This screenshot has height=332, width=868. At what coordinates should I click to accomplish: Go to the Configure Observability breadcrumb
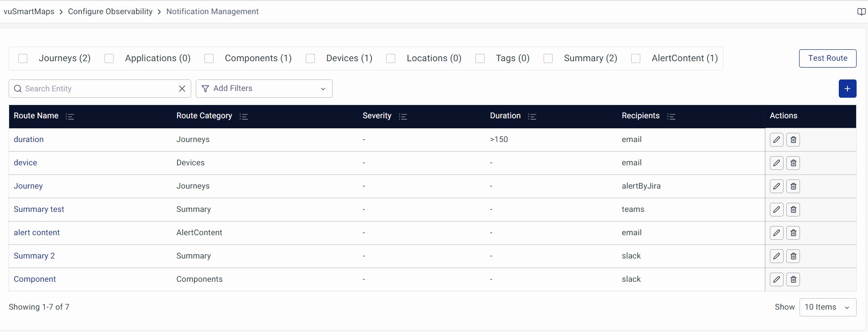[110, 11]
